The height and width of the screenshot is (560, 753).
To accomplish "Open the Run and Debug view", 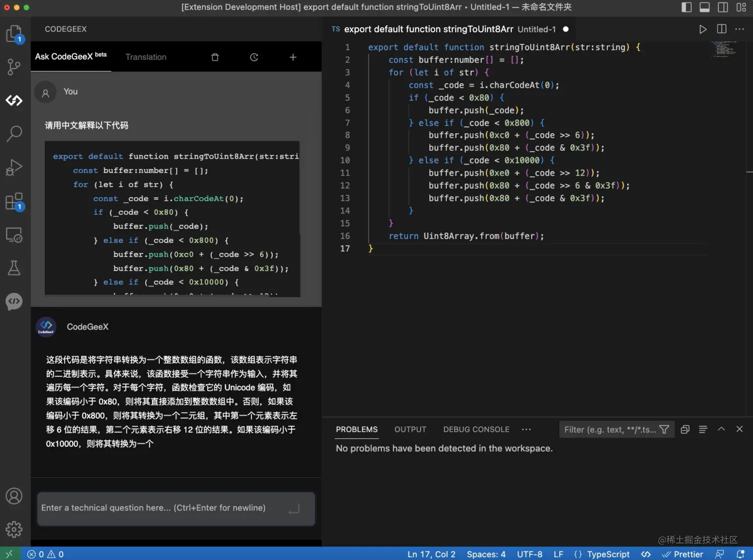I will [14, 167].
